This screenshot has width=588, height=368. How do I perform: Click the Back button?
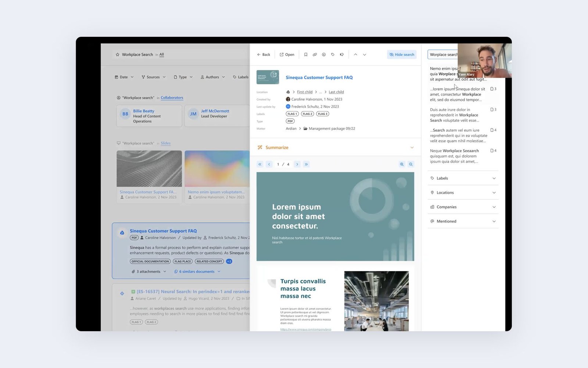[263, 54]
